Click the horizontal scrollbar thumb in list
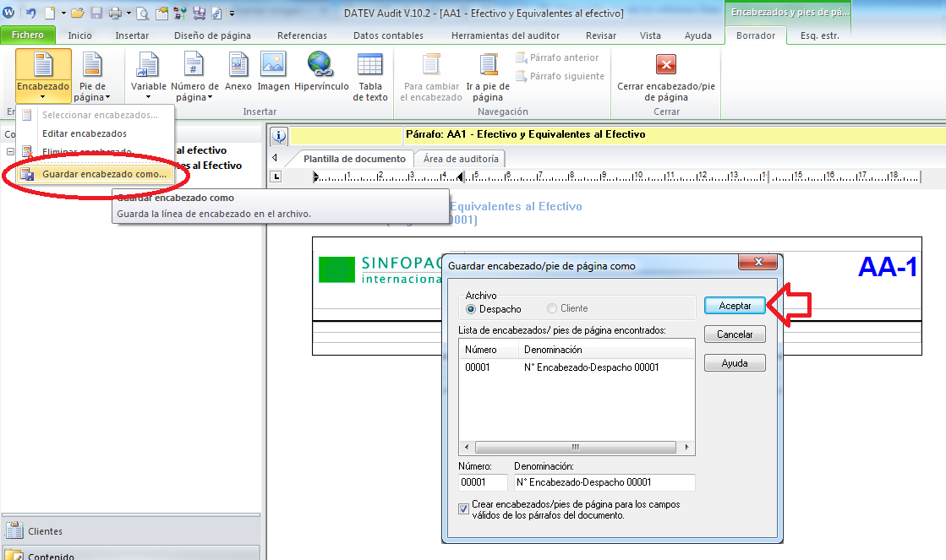Screen dimensions: 946x560 click(x=576, y=448)
